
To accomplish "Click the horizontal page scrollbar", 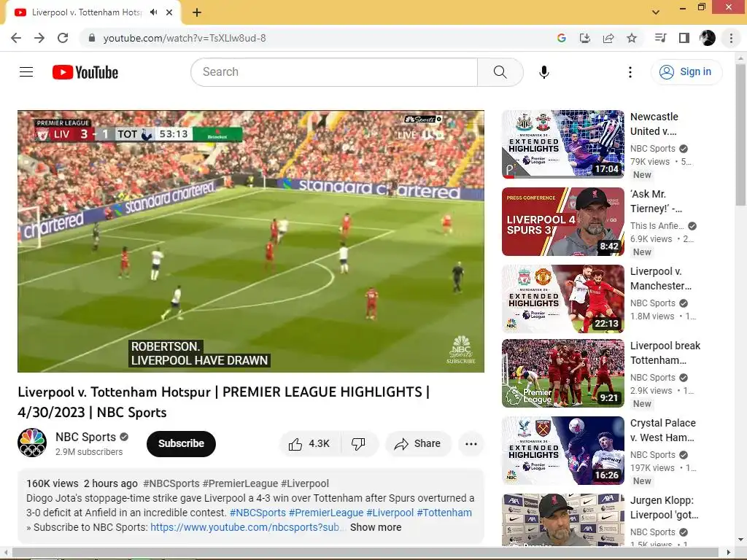I will tap(367, 553).
